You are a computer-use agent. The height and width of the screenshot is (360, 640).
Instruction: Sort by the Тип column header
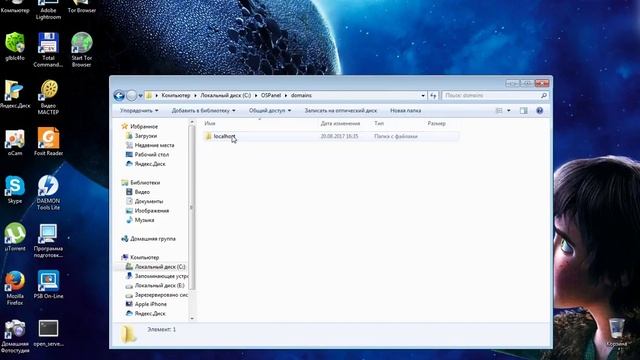coord(379,123)
